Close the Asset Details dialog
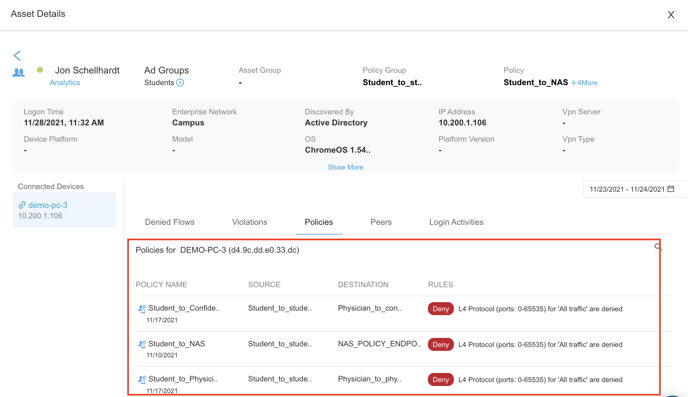The width and height of the screenshot is (688, 397). click(x=671, y=15)
